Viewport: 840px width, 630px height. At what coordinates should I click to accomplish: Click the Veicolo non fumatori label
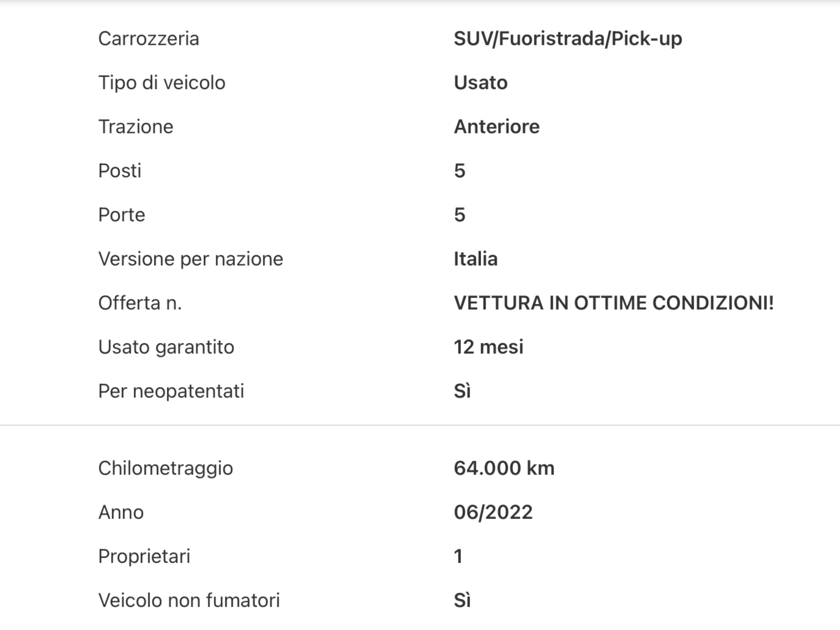coord(189,600)
